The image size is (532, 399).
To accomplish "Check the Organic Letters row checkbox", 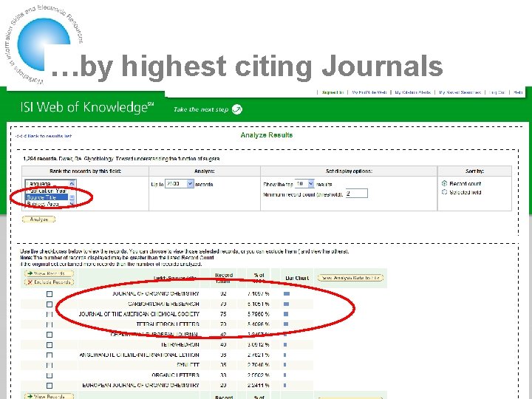I will 50,375.
